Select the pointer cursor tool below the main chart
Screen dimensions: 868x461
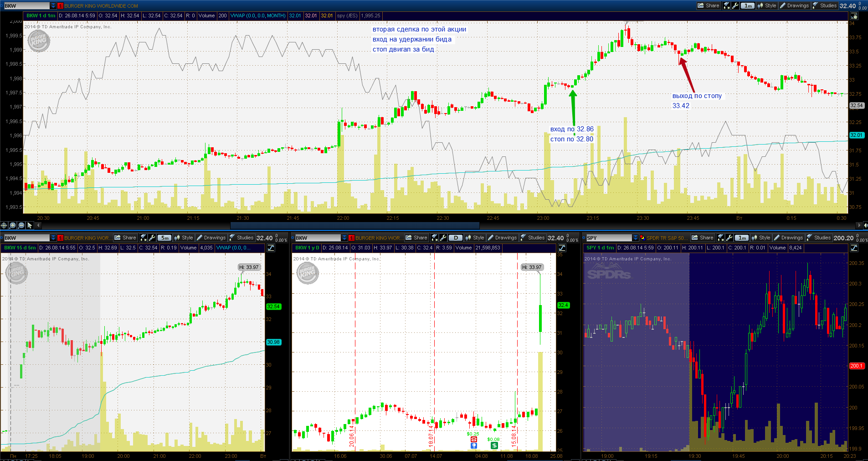tap(30, 225)
